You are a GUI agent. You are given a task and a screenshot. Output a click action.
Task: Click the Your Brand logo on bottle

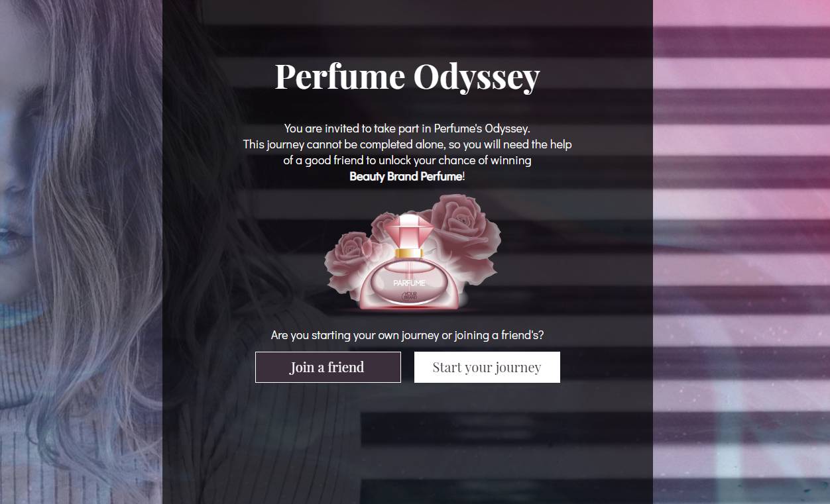(x=409, y=297)
